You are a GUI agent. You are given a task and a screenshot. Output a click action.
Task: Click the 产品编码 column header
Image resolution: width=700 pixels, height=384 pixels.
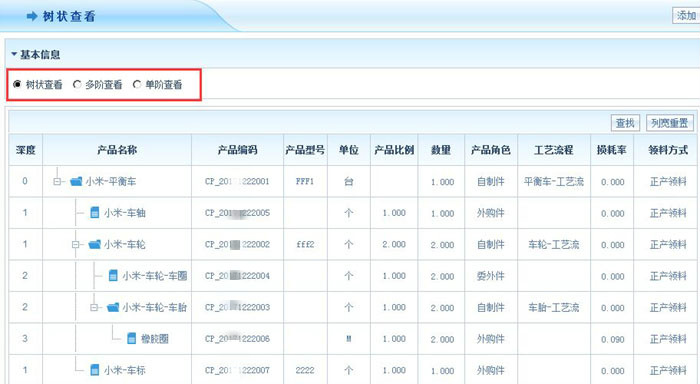coord(238,150)
